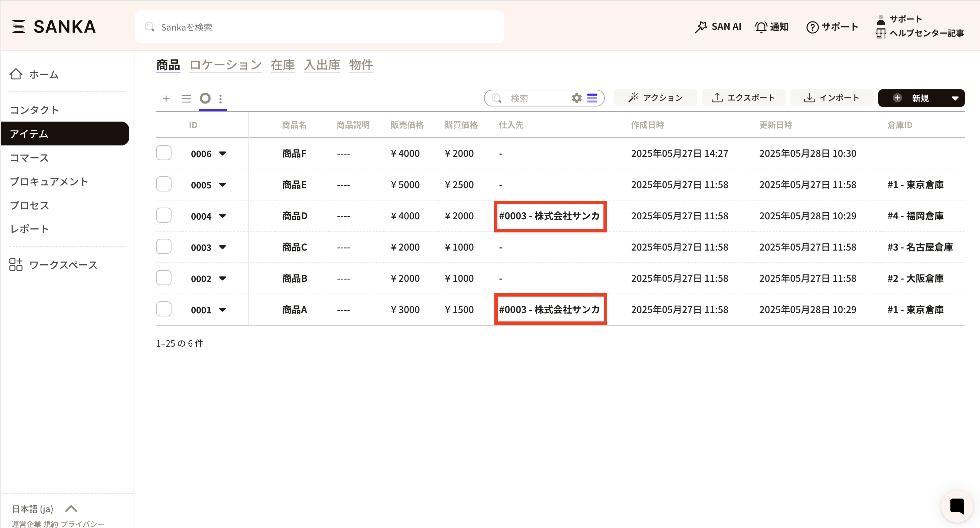
Task: Check the checkbox for item 0006
Action: [163, 153]
